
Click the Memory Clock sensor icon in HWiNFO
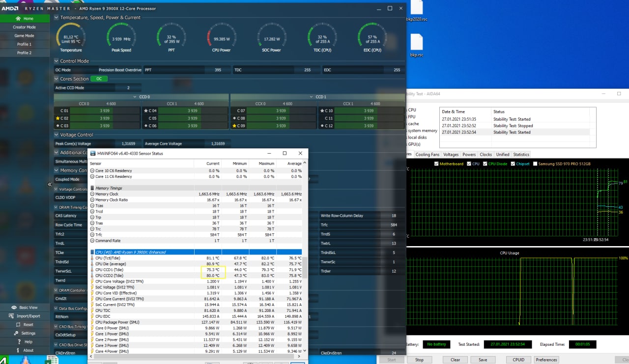coord(92,194)
